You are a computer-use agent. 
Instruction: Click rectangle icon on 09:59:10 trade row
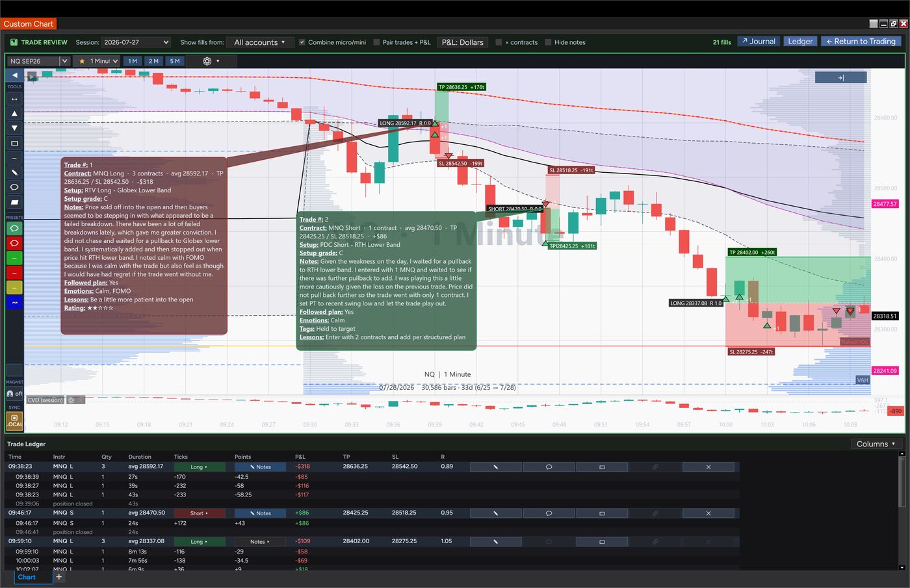point(602,542)
